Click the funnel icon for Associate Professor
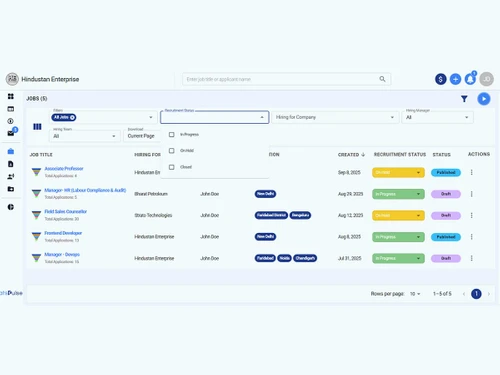Screen dimensions: 500x375 point(36,172)
